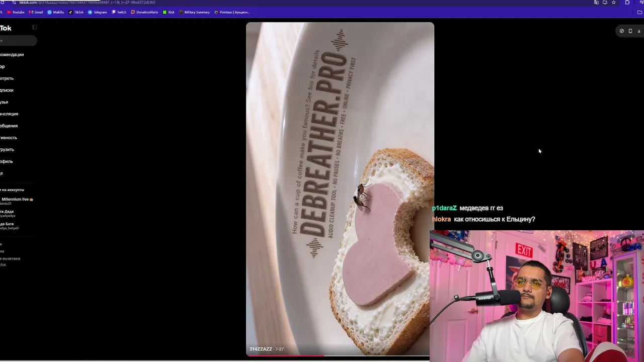Open the Рекомендации feed in sidebar
Screen dimensions: 644x362
coord(12,55)
